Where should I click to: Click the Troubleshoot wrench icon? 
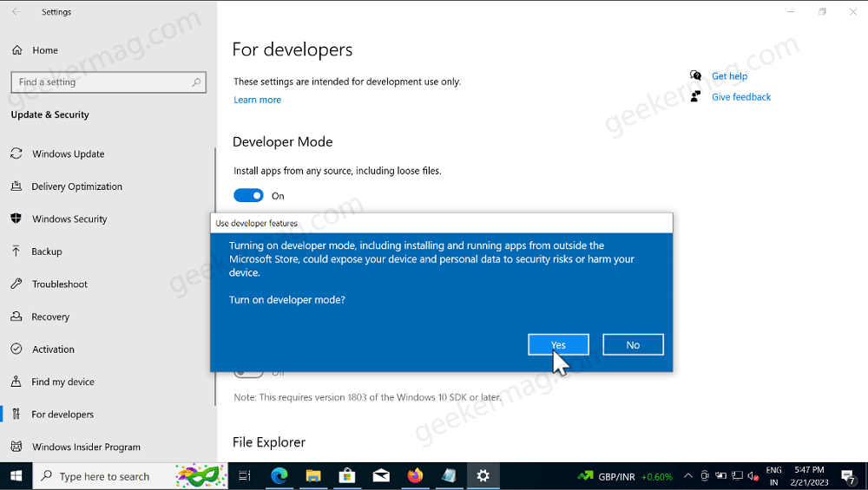[x=16, y=284]
